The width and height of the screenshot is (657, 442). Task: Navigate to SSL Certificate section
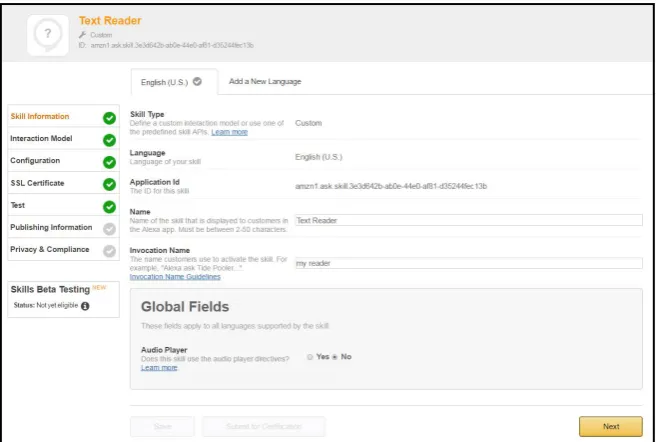(63, 183)
